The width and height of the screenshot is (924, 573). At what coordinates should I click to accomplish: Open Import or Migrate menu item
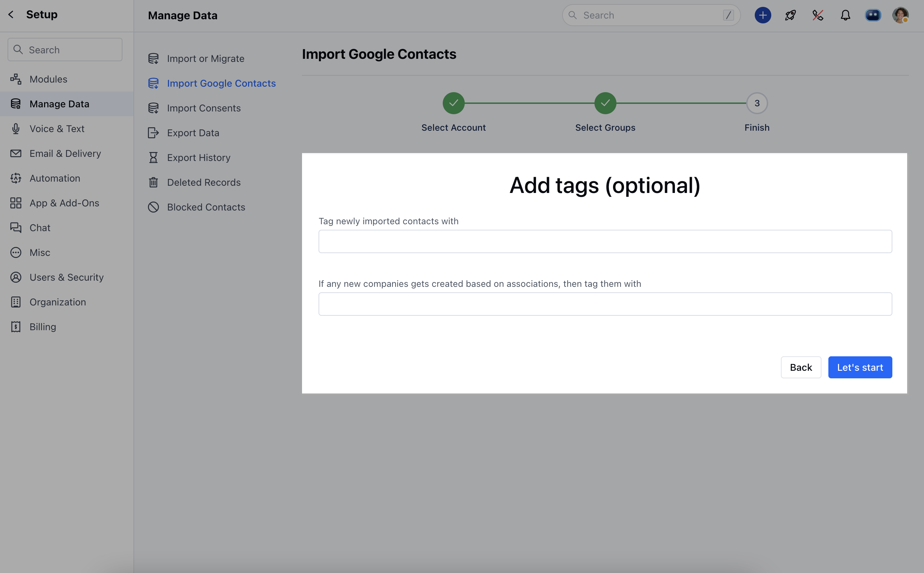point(205,59)
